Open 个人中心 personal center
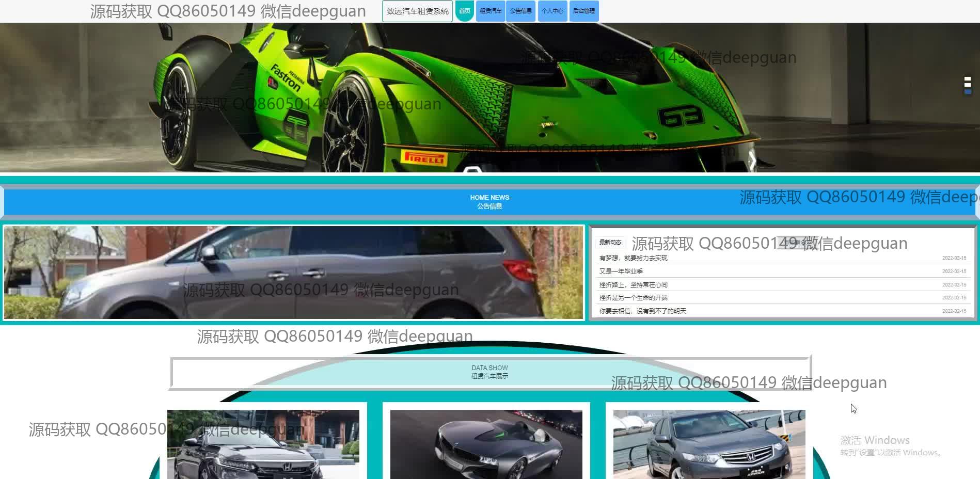980x479 pixels. point(552,11)
